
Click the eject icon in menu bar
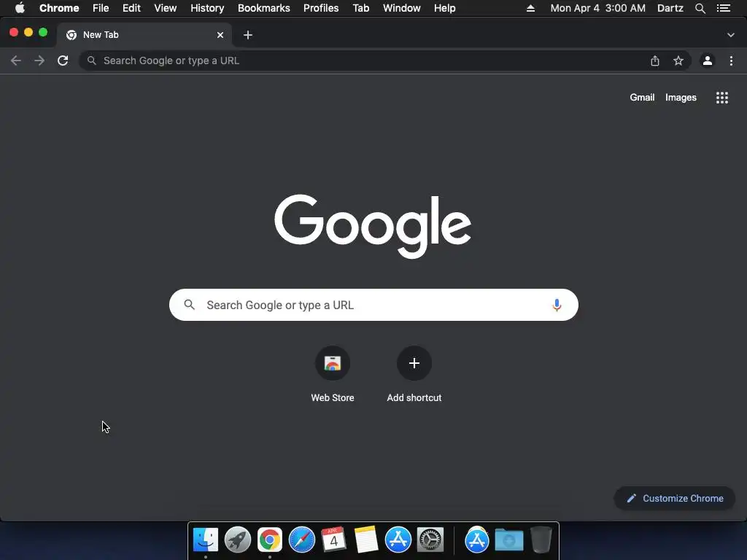click(x=530, y=8)
